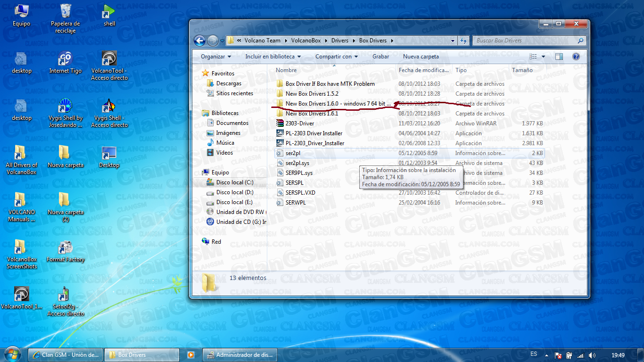Switch to Administrador de dis... taskbar window
Screen dimensions: 644x362
tap(239, 355)
